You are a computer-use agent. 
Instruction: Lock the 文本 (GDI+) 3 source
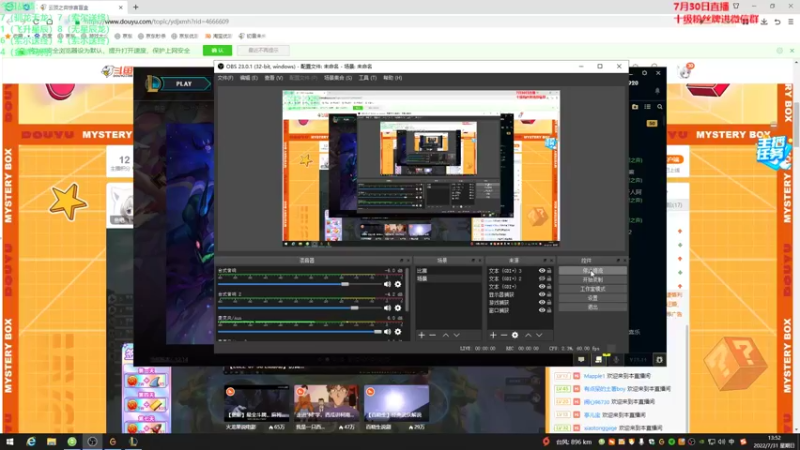(x=549, y=271)
